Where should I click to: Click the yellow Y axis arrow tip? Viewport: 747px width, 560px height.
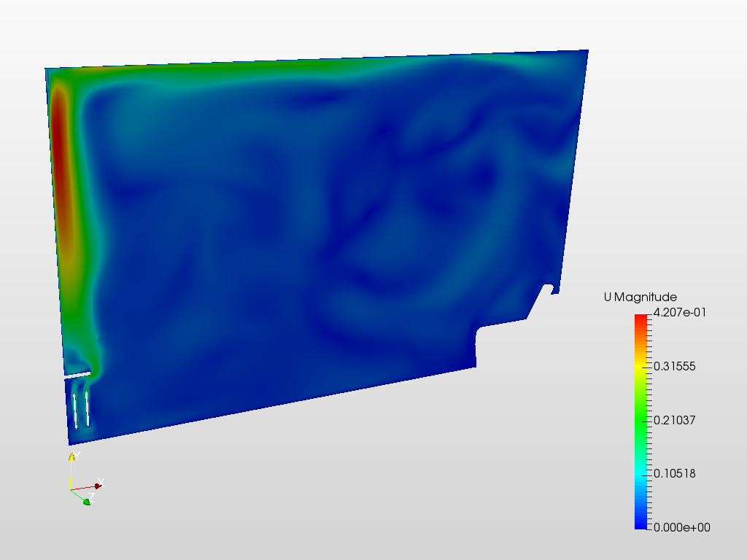click(71, 456)
